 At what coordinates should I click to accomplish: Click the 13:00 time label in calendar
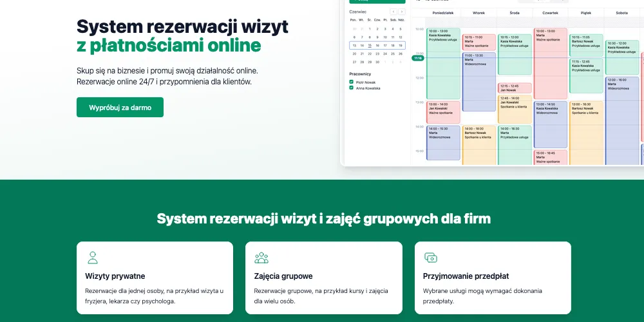tap(419, 102)
